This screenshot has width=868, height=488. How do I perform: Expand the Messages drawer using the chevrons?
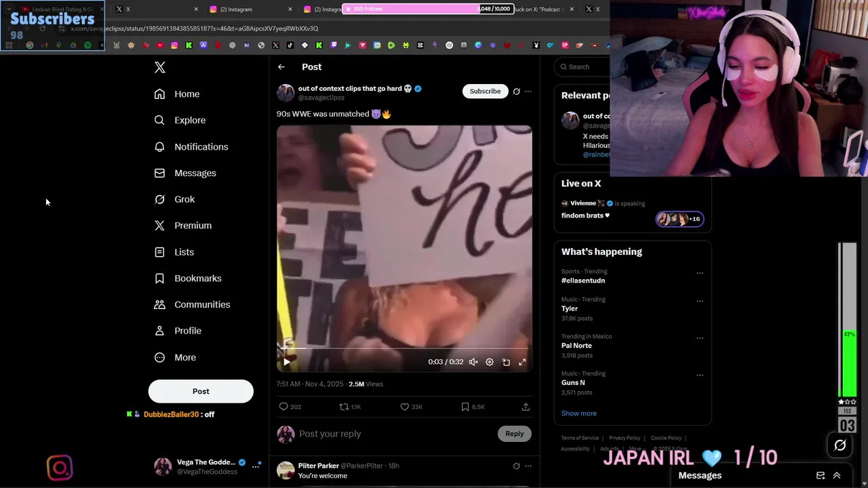(x=837, y=476)
